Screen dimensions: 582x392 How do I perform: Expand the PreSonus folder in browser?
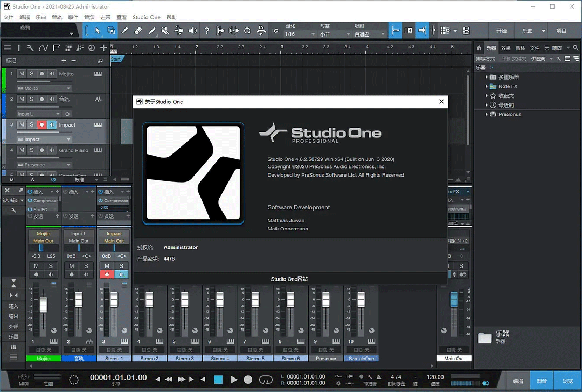[487, 114]
